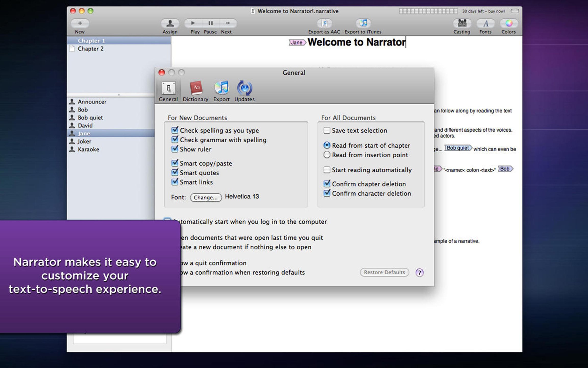Select the Karaoke character
Viewport: 588px width, 368px height.
pyautogui.click(x=111, y=149)
